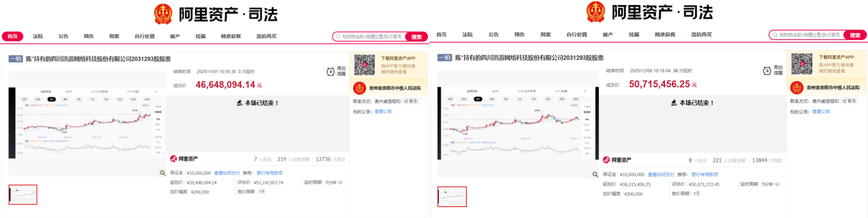Click 搜索 button on page showing 50,715,456.25
The width and height of the screenshot is (868, 218).
tap(855, 35)
